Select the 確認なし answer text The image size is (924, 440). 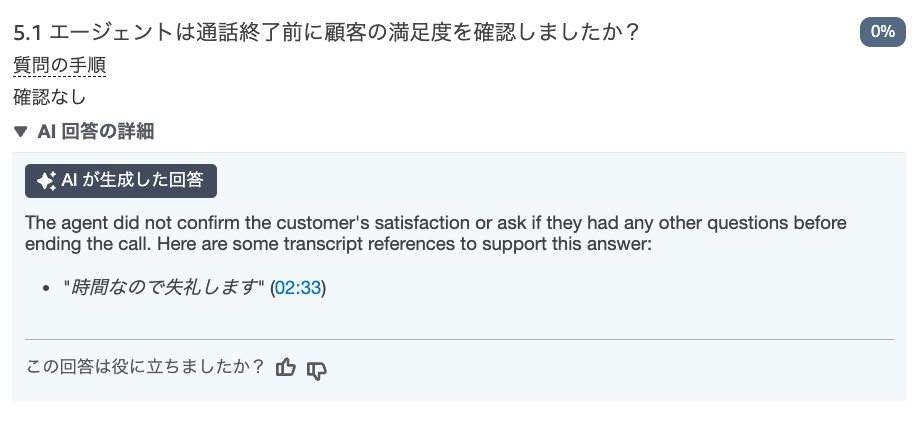(x=50, y=97)
